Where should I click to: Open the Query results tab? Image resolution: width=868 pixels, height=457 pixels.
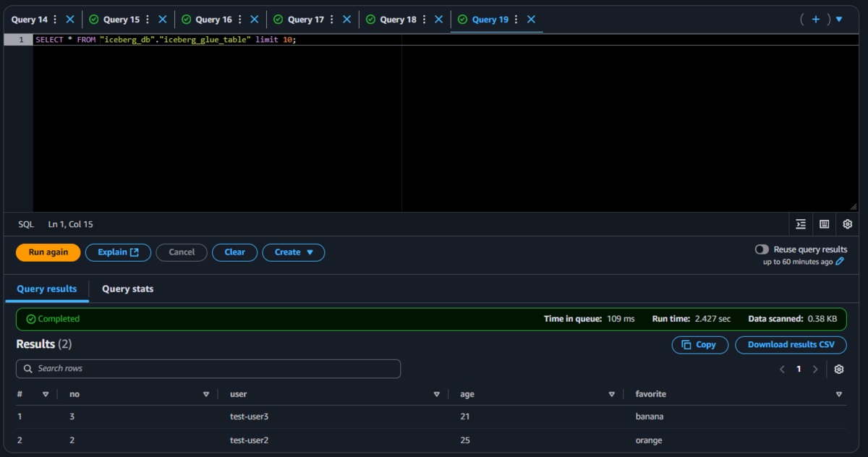47,289
